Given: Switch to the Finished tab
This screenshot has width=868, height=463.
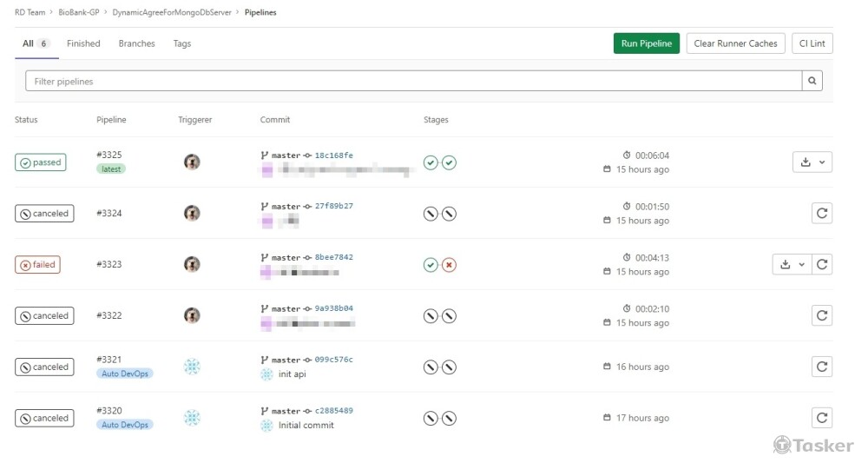Looking at the screenshot, I should 83,43.
